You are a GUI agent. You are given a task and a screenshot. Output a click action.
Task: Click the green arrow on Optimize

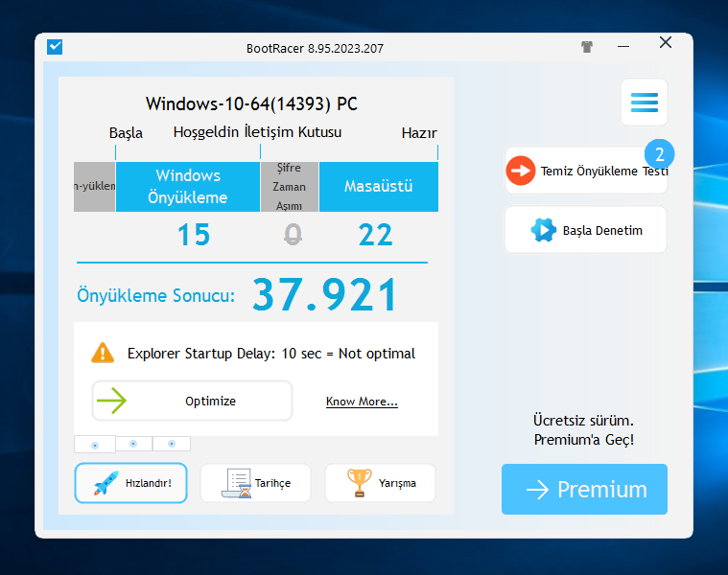(x=111, y=401)
